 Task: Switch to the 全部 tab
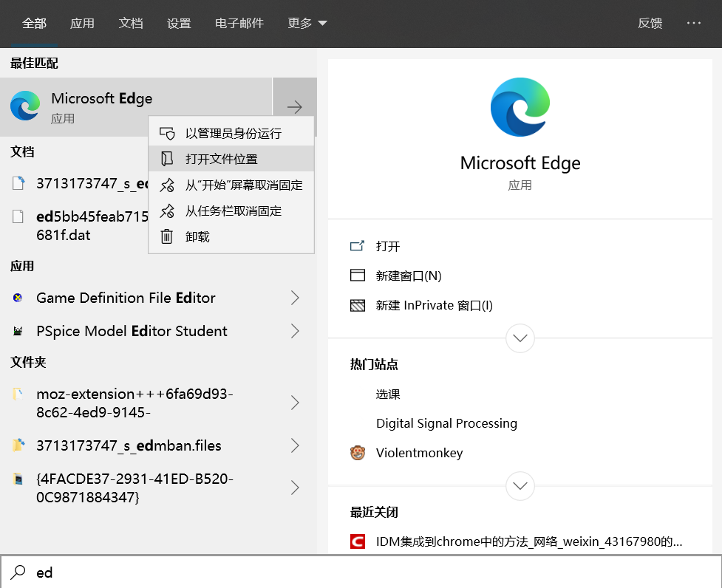point(34,23)
